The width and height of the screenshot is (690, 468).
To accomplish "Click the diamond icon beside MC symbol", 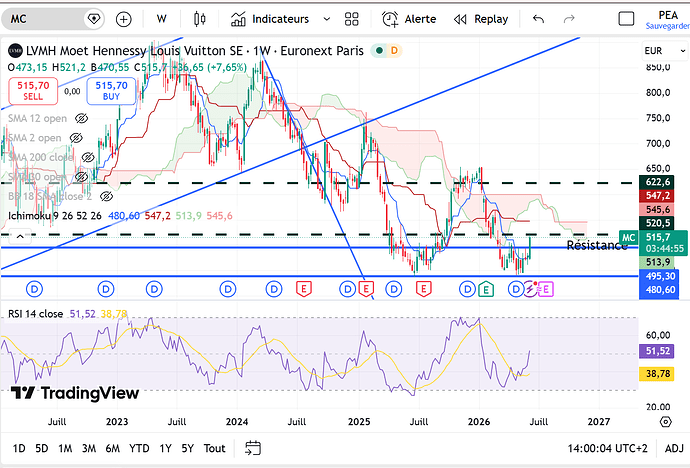I will (93, 19).
